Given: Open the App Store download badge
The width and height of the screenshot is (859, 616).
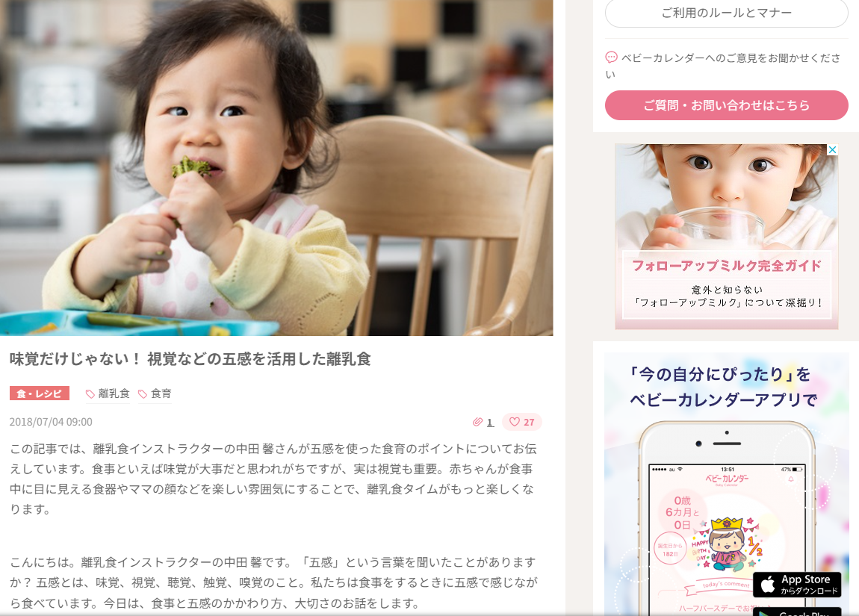Looking at the screenshot, I should pyautogui.click(x=797, y=585).
